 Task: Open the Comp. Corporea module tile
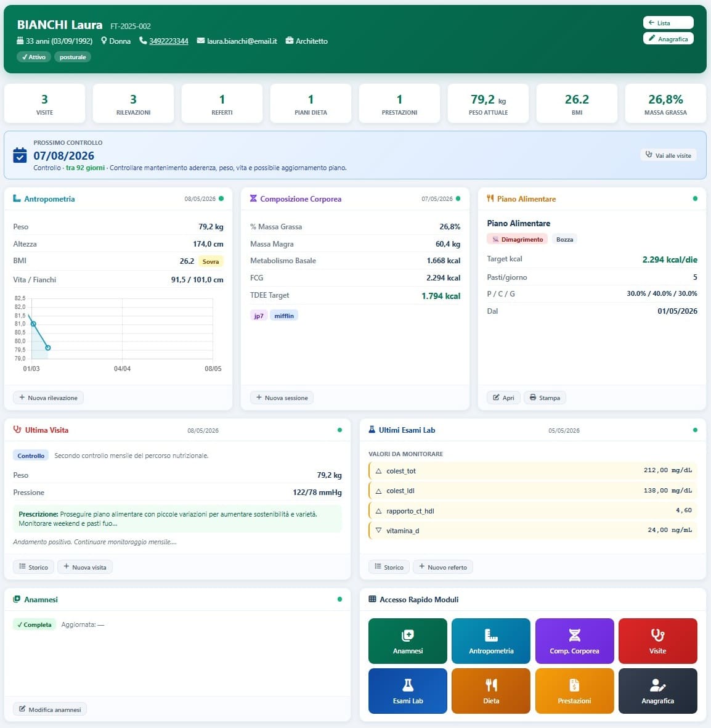tap(574, 640)
